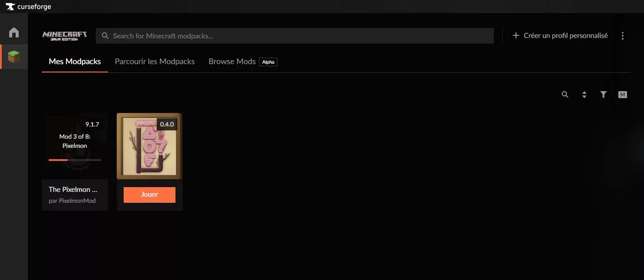Open the All of Fabric modpack thumbnail
The width and height of the screenshot is (644, 280).
(149, 146)
